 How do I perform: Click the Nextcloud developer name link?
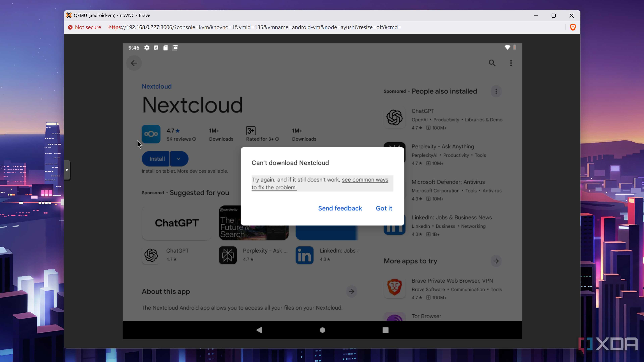coord(156,86)
